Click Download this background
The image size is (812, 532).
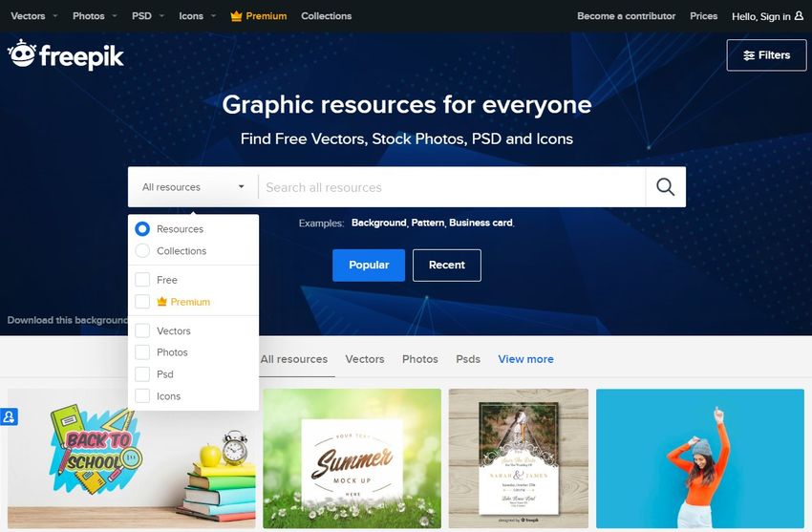tap(67, 320)
